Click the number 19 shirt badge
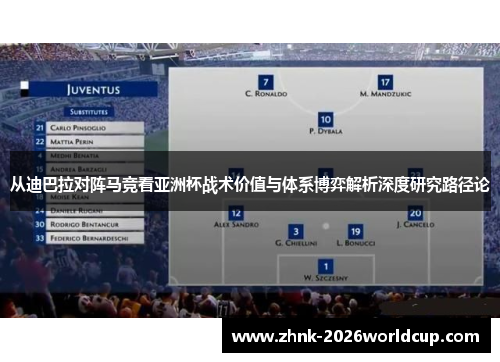500x362 pixels. pos(356,231)
